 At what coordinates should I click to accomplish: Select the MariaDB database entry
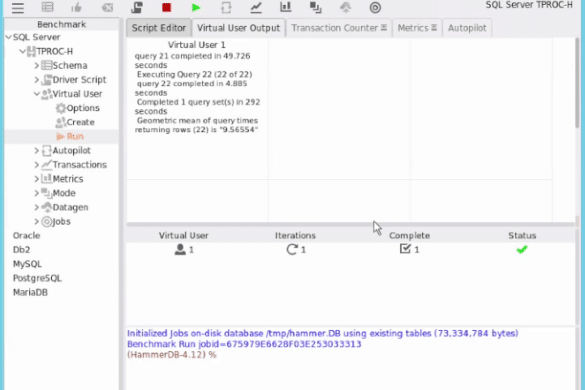click(x=30, y=292)
